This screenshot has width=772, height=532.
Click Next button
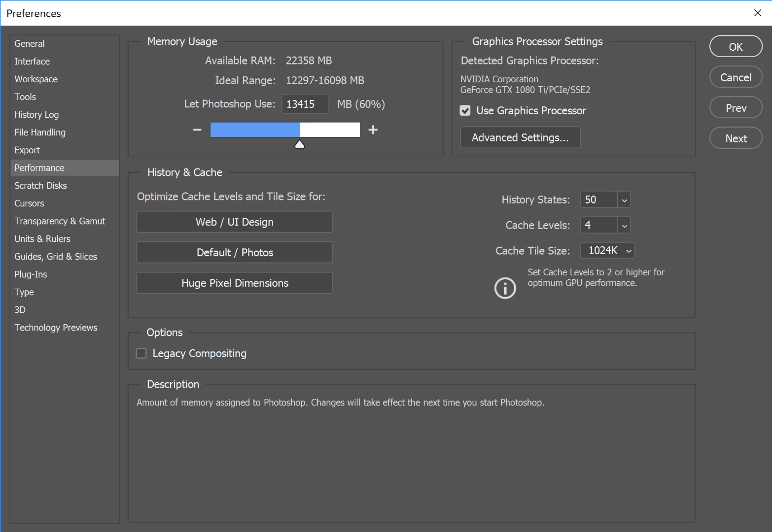(x=736, y=138)
